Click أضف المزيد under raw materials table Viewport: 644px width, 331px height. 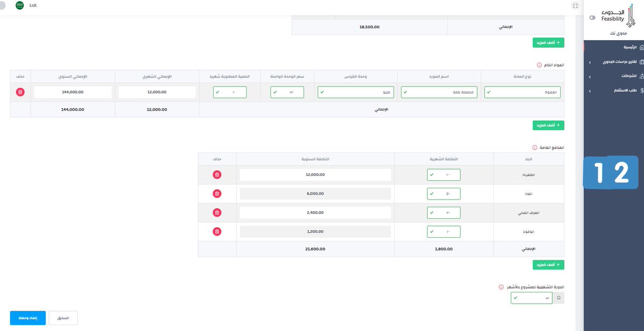[548, 125]
